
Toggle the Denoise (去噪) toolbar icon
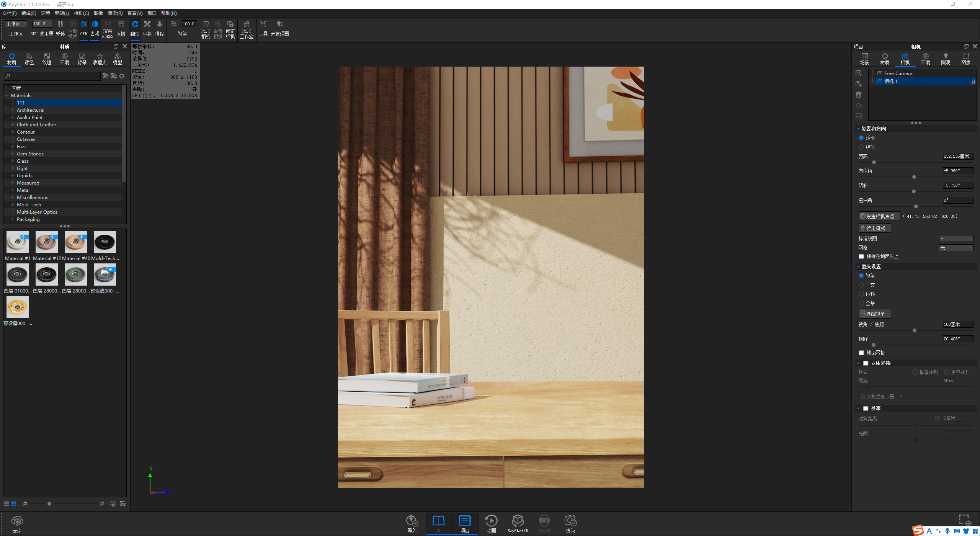(95, 28)
